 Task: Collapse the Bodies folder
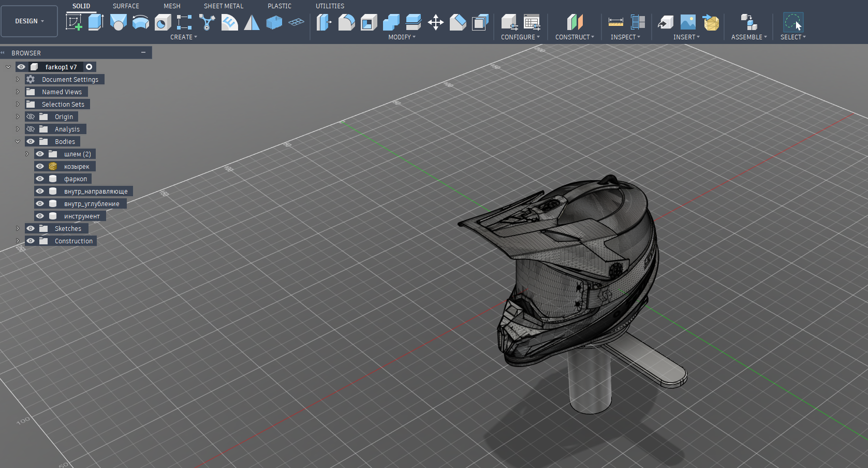point(18,141)
